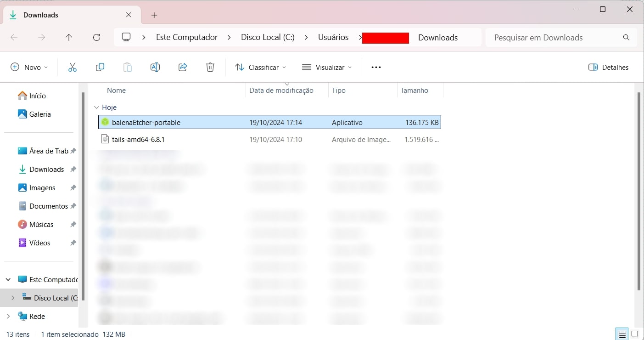Open Galeria in the navigation pane
The width and height of the screenshot is (644, 340).
tap(34, 114)
